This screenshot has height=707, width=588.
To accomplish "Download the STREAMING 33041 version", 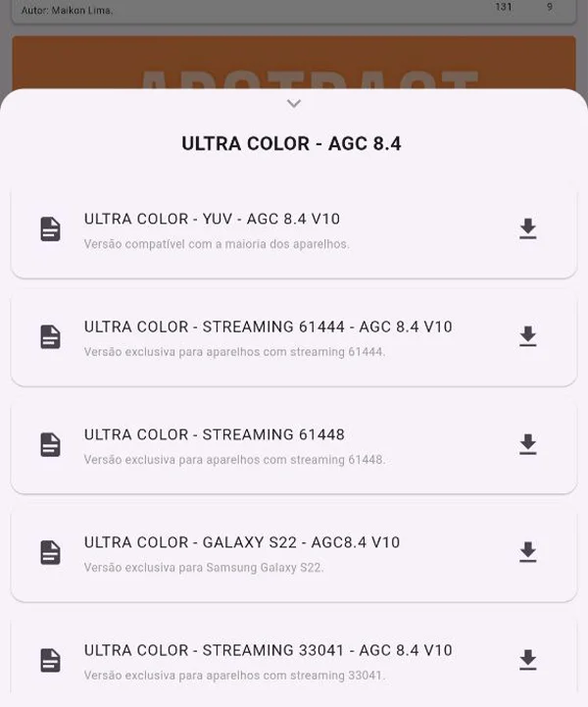I will (x=527, y=660).
